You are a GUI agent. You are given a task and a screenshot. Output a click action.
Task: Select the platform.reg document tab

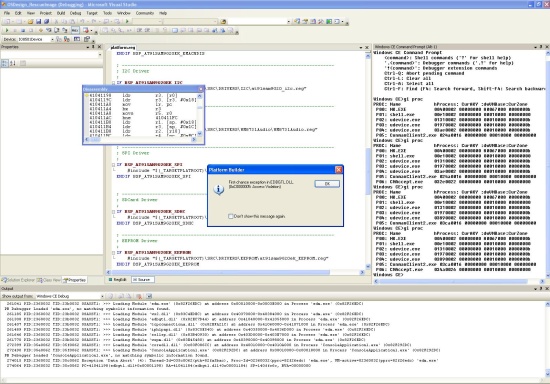[123, 47]
